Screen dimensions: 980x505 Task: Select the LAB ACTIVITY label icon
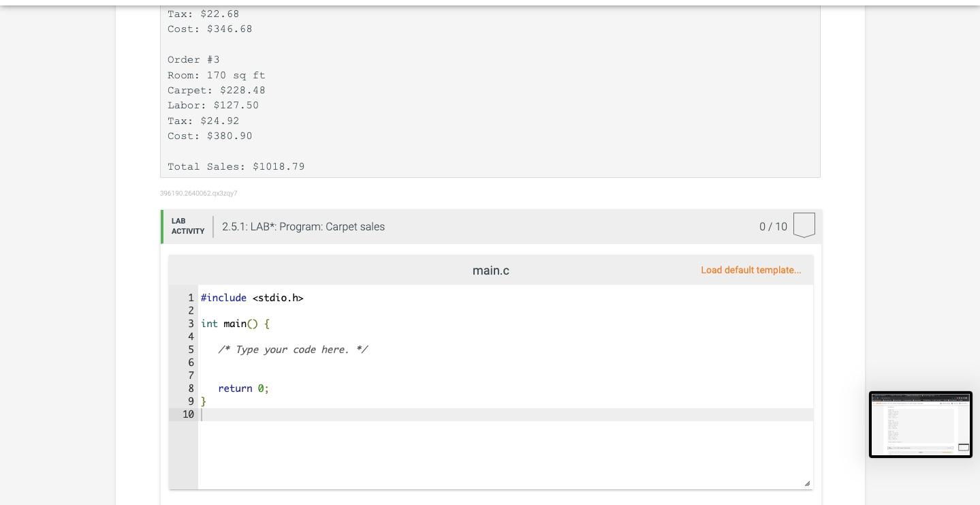[x=187, y=226]
